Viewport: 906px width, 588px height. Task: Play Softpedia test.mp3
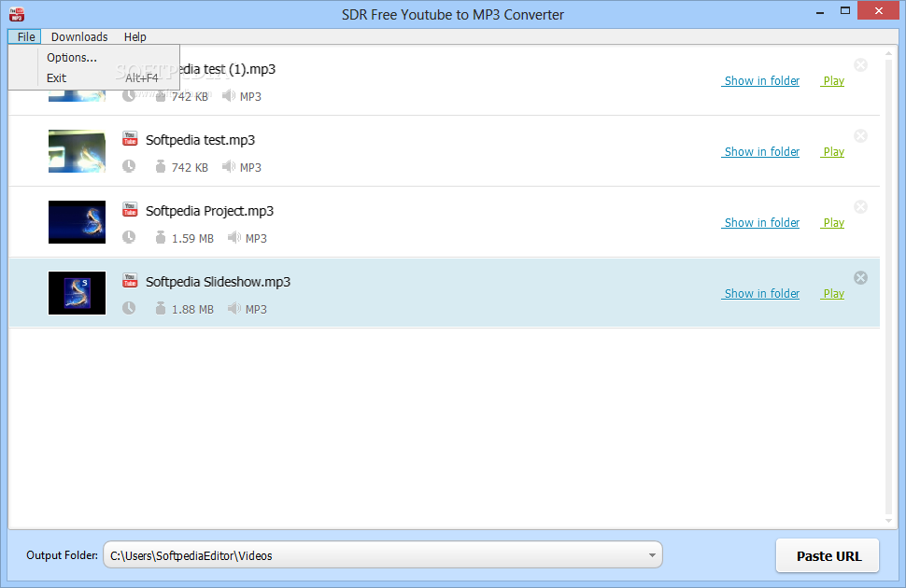833,152
